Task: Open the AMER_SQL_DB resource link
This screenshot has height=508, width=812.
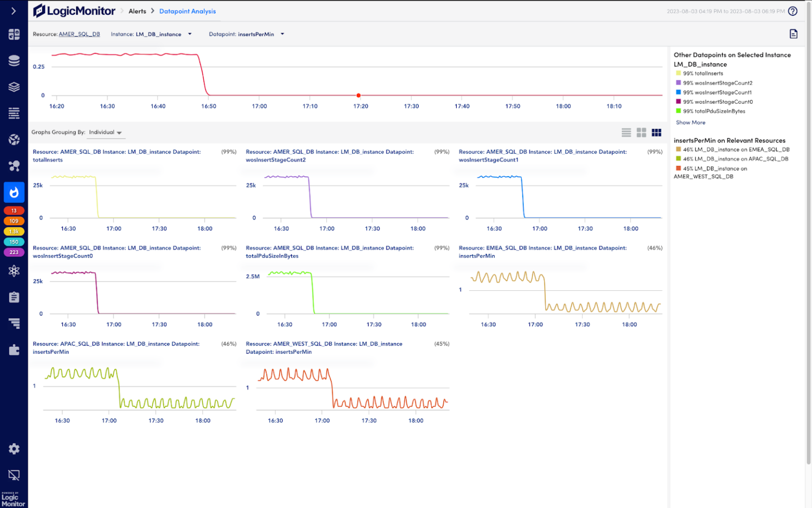Action: pos(79,34)
